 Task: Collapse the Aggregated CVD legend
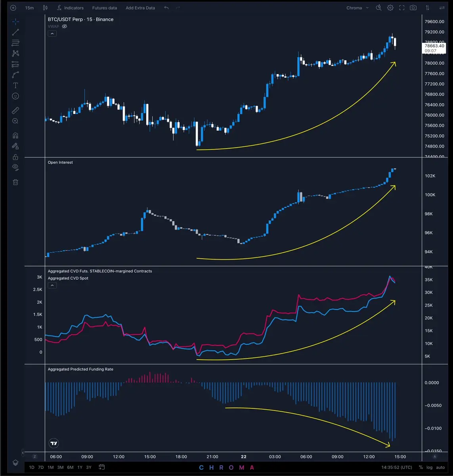[x=52, y=285]
